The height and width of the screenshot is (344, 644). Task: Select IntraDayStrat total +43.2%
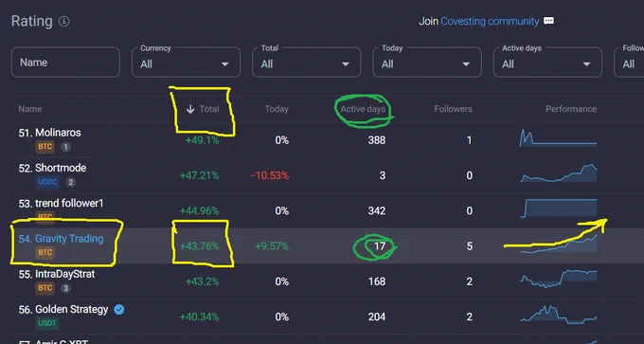tap(202, 282)
